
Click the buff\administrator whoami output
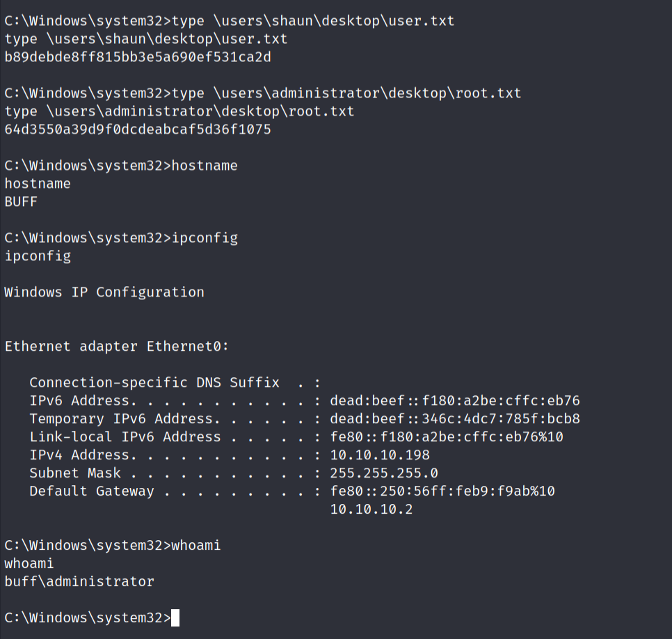[x=79, y=581]
